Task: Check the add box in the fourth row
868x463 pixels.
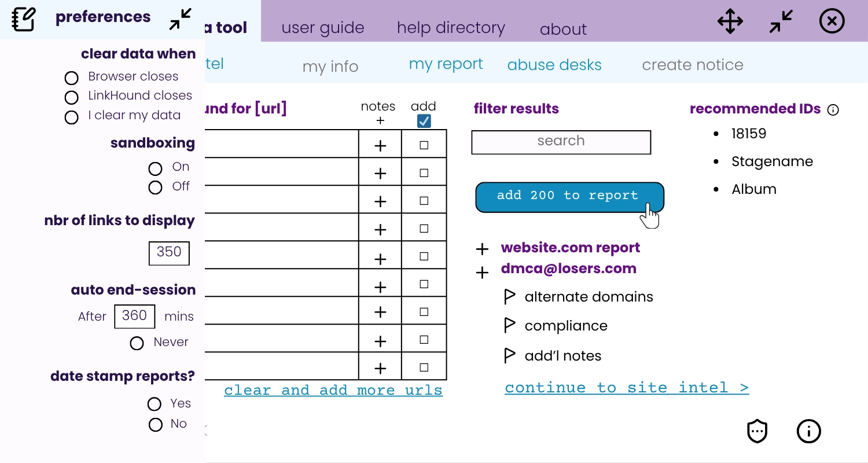Action: coord(424,229)
